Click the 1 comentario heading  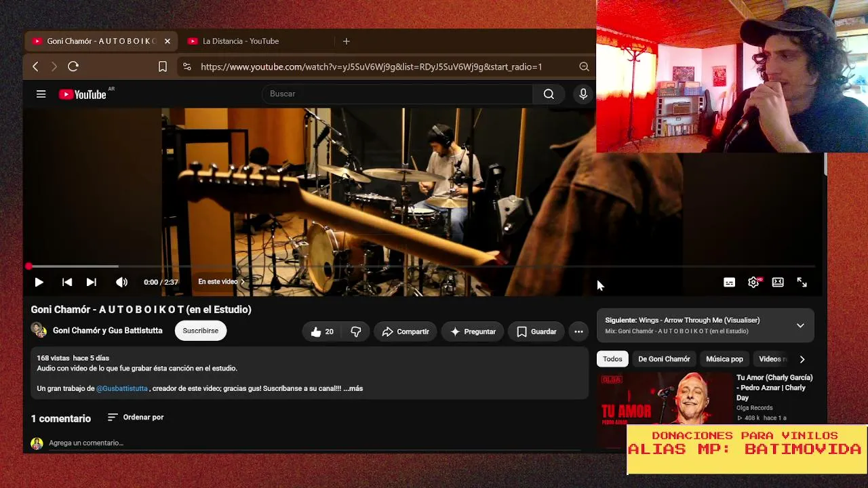[x=60, y=419]
